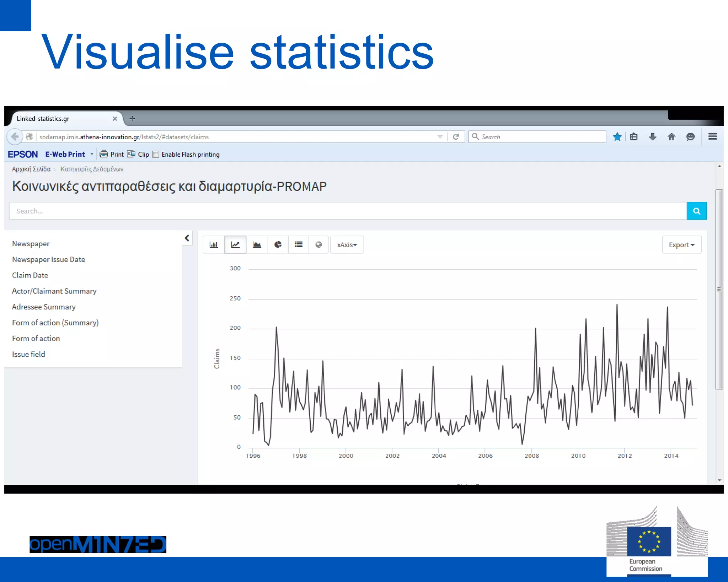Close the Linked-statistics.gr tab
The width and height of the screenshot is (728, 582).
[114, 119]
